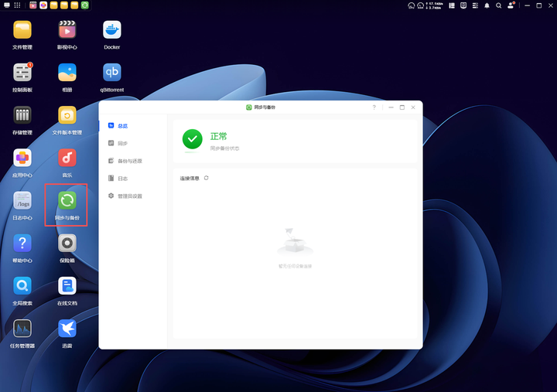Open 控制面板 from the desktop
Image resolution: width=557 pixels, height=392 pixels.
click(22, 73)
